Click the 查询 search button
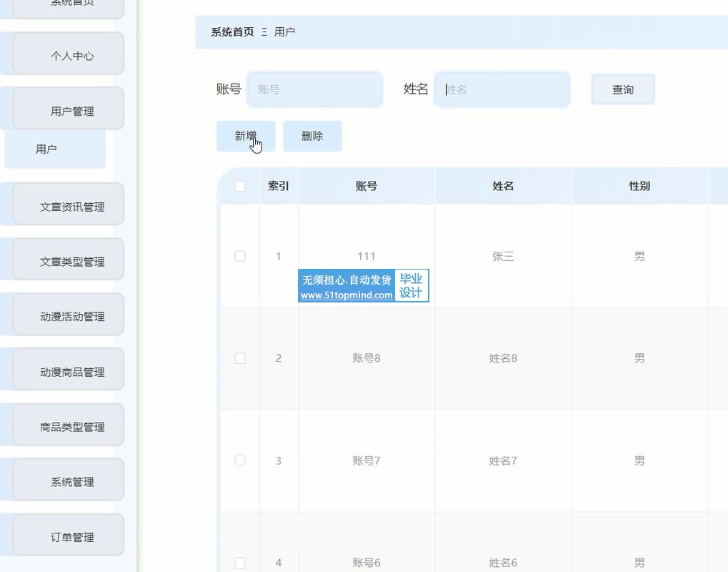 [623, 89]
